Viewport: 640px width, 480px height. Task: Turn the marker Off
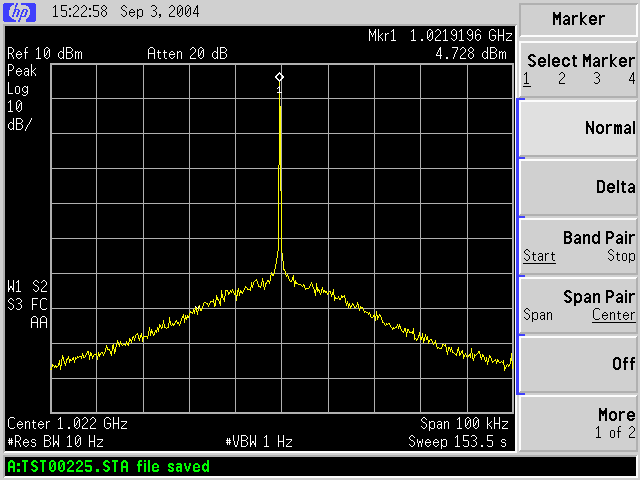578,364
